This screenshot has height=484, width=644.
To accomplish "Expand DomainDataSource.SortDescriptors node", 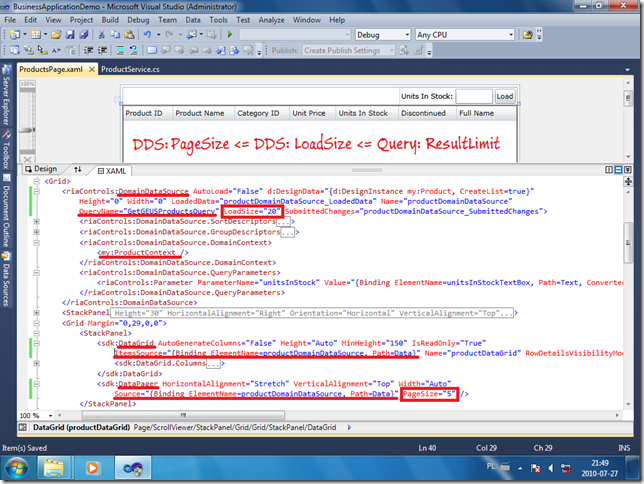I will (x=37, y=222).
